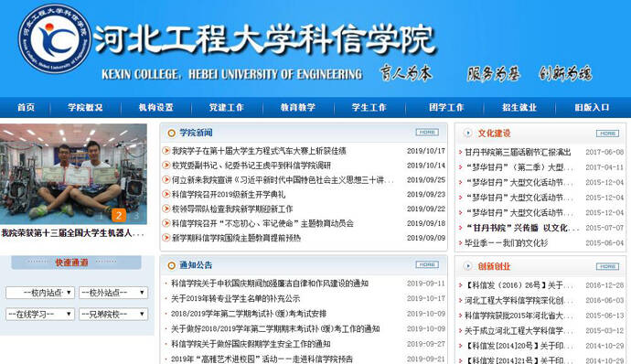Open 党建工作 in the navigation bar
This screenshot has height=364, width=631.
[227, 108]
